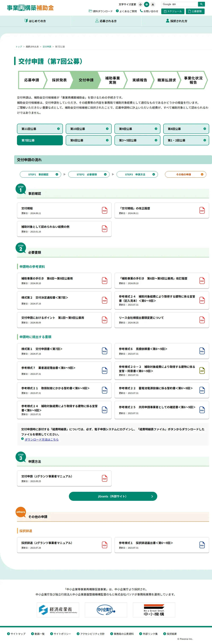
Task: Download DOC icon for 参考様式24 宣誓書
Action: 105,410
